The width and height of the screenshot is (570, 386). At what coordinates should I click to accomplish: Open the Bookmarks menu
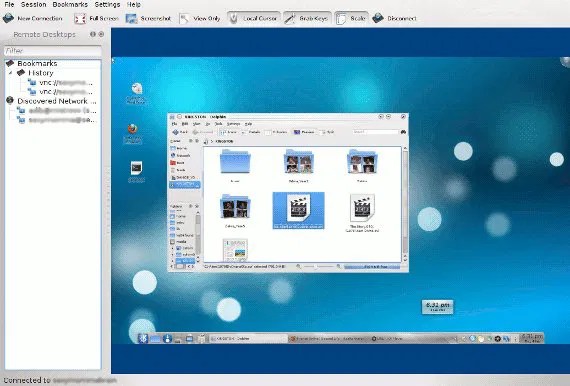70,4
